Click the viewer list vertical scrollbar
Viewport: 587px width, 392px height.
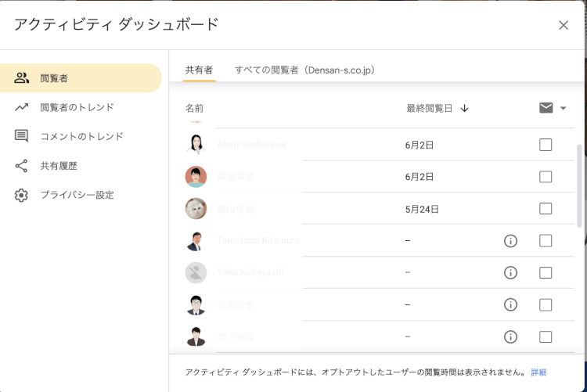579,185
